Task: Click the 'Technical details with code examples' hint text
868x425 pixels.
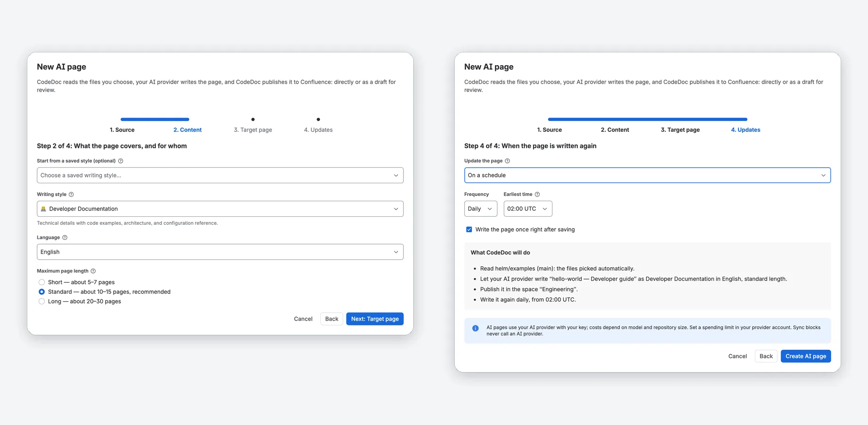Action: click(127, 223)
